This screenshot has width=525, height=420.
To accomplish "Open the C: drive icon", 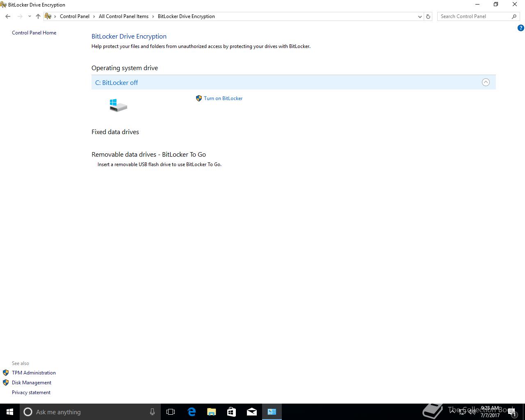I will pos(118,105).
